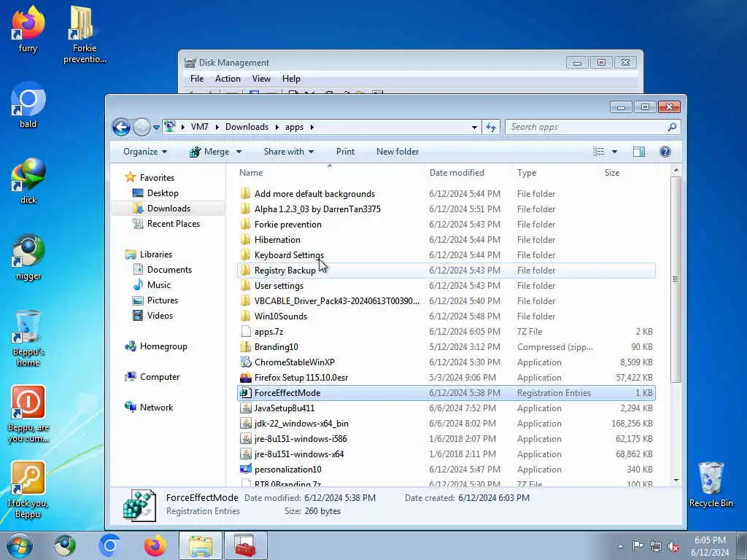The height and width of the screenshot is (560, 747).
Task: Open the Merge dropdown arrow
Action: 239,152
